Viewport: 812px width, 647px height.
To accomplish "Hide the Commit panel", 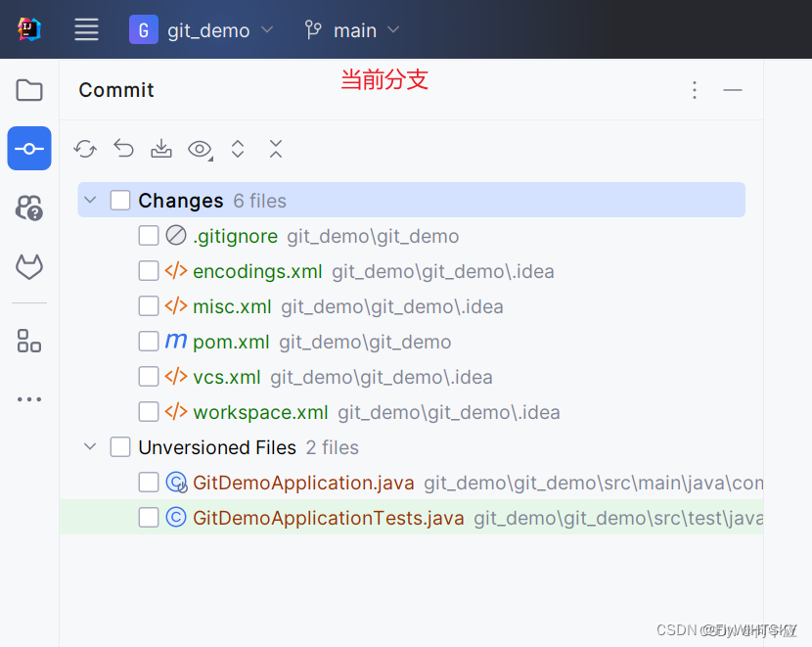I will [732, 90].
